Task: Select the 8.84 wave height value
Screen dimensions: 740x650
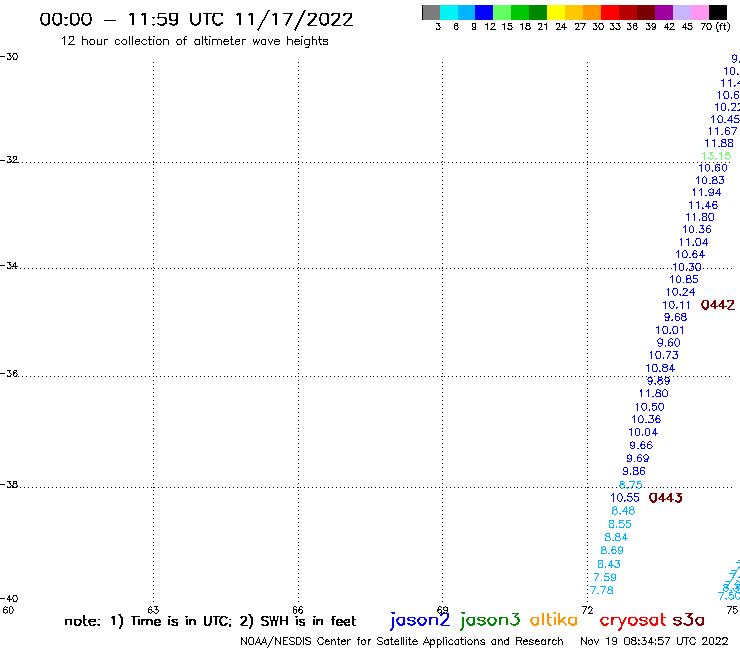Action: 616,537
